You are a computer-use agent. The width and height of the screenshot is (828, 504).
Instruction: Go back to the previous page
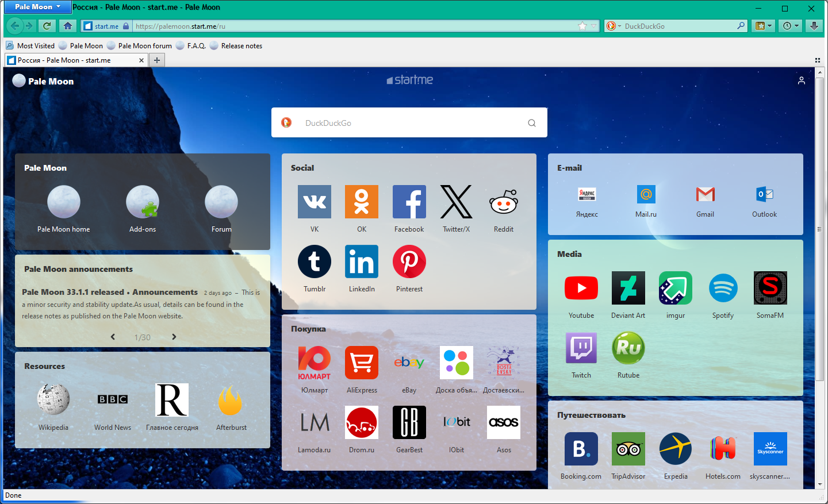[15, 26]
